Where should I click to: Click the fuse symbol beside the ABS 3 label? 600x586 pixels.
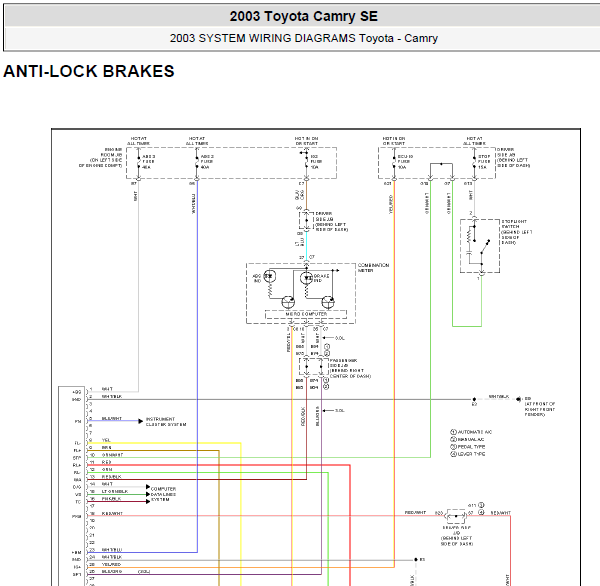coord(138,162)
